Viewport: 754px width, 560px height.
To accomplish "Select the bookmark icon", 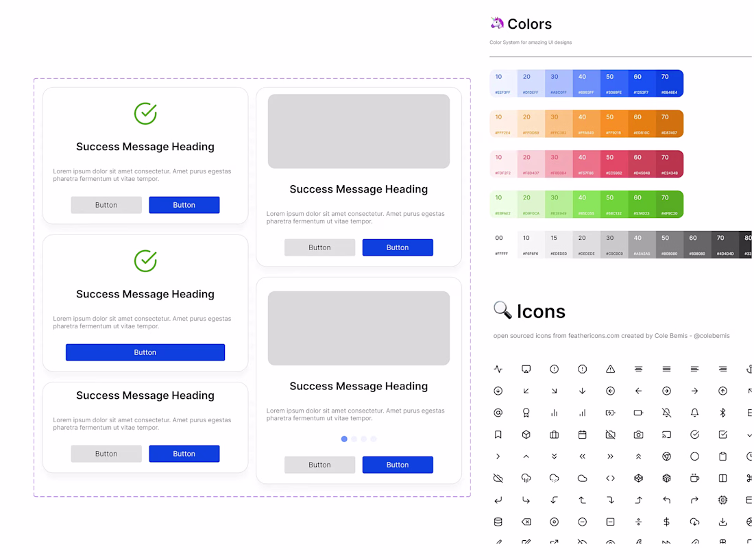I will point(498,435).
